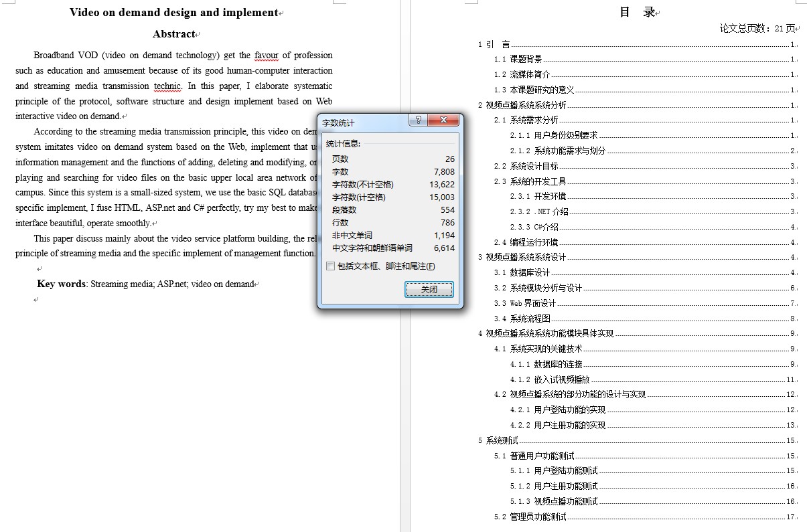Go to entry 3 视频点播系统系统设计
Image resolution: width=807 pixels, height=532 pixels.
(x=637, y=257)
